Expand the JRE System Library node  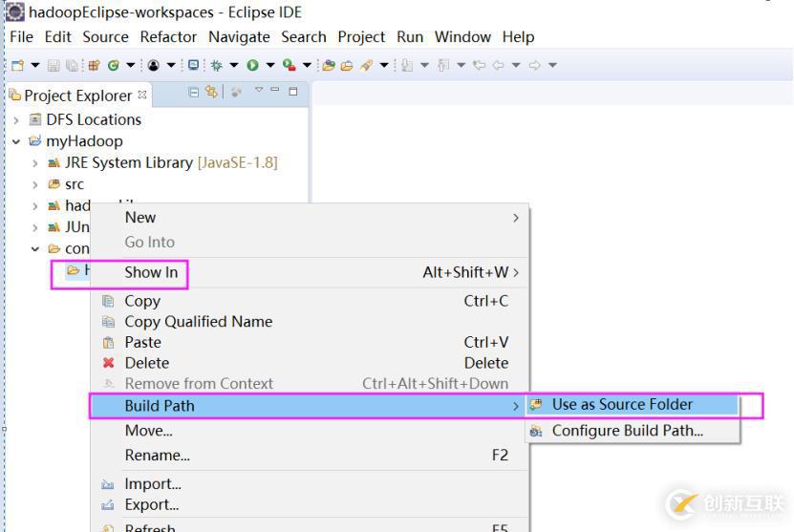(x=35, y=163)
